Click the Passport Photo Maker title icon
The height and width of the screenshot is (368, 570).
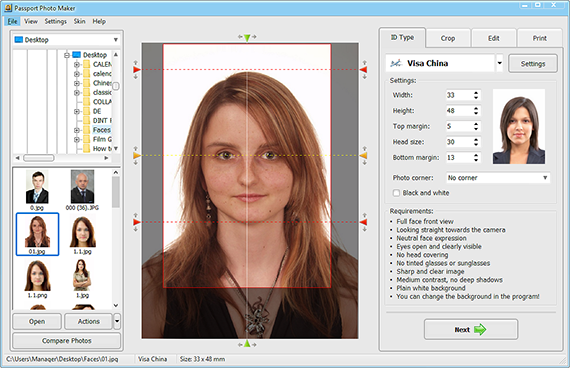(8, 8)
